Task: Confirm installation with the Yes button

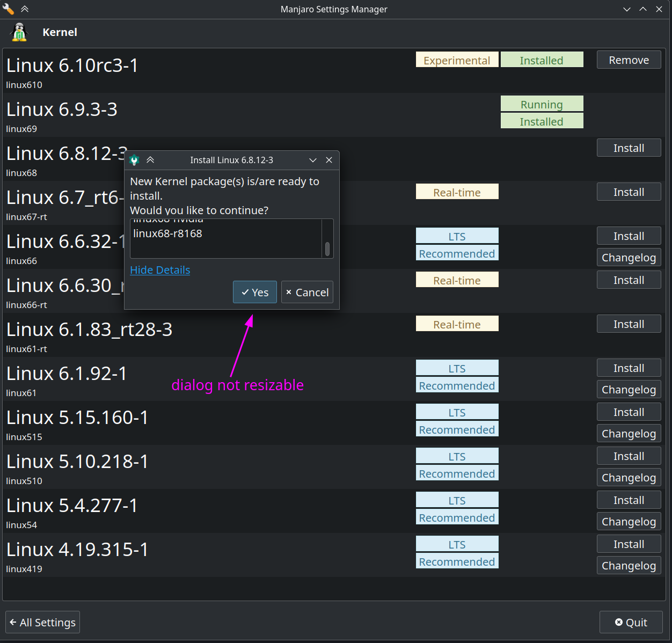Action: 255,292
